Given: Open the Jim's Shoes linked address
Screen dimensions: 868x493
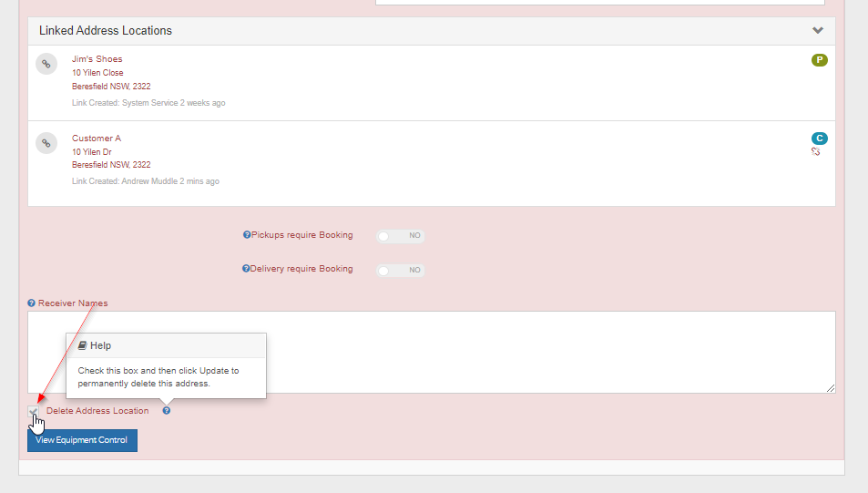Looking at the screenshot, I should point(97,58).
